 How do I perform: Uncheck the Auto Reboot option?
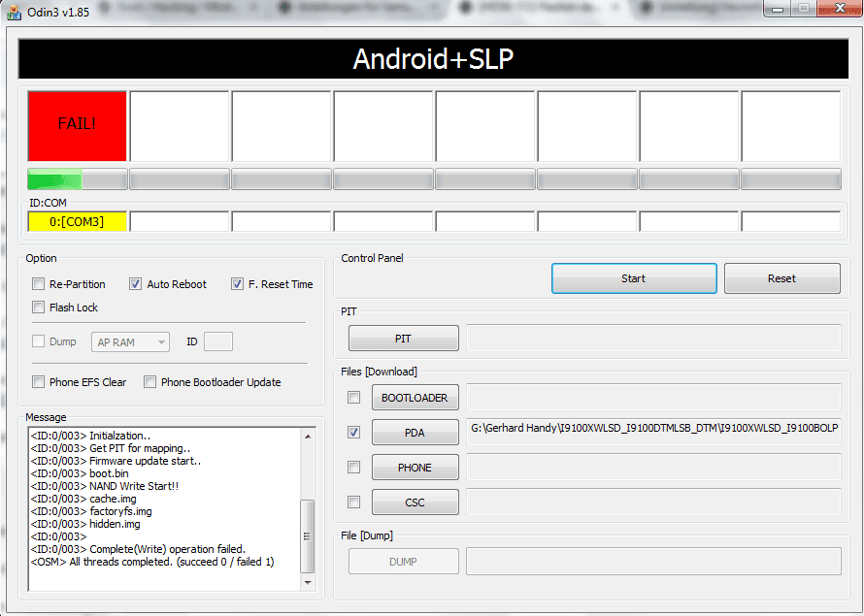pos(135,284)
